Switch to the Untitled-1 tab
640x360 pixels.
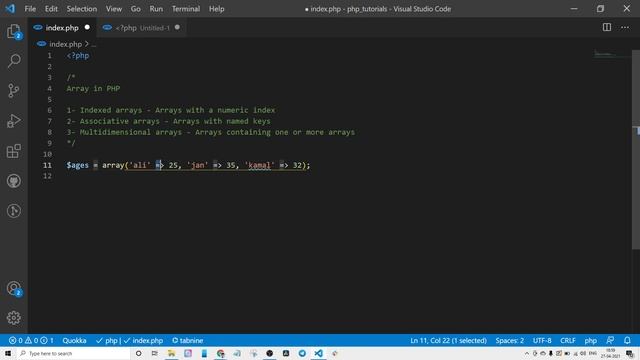[x=142, y=28]
